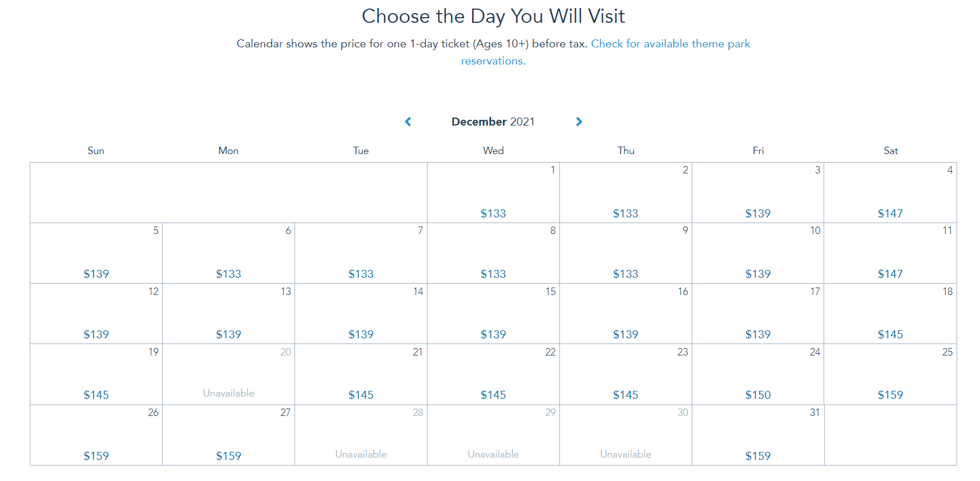This screenshot has width=980, height=481.
Task: Pick December 24 for $150
Action: tap(758, 374)
